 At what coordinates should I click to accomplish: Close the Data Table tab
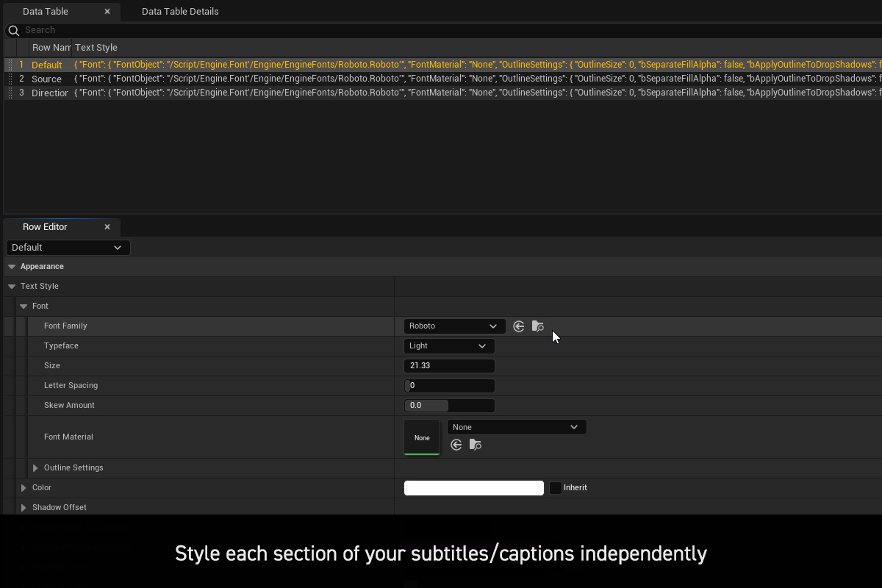(x=107, y=12)
